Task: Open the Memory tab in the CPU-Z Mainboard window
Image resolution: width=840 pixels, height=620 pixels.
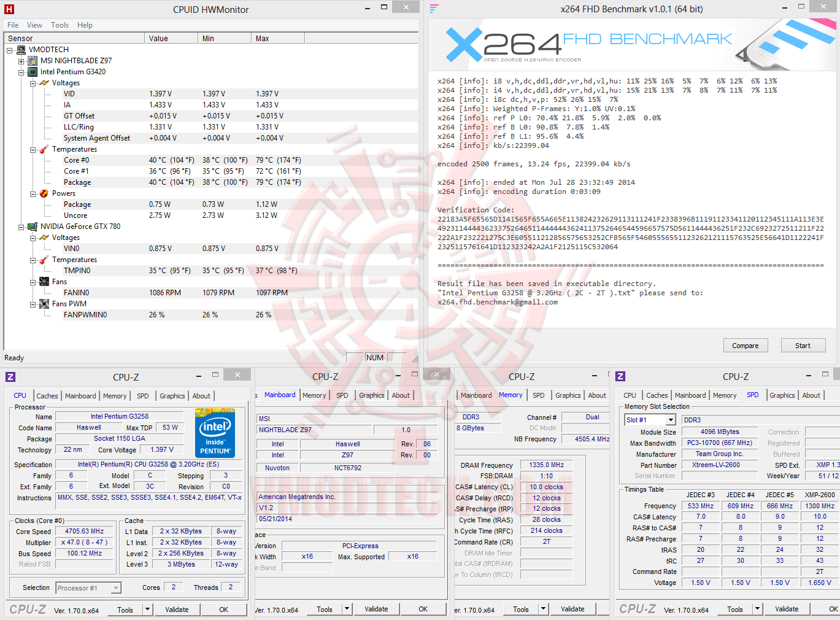Action: [314, 395]
